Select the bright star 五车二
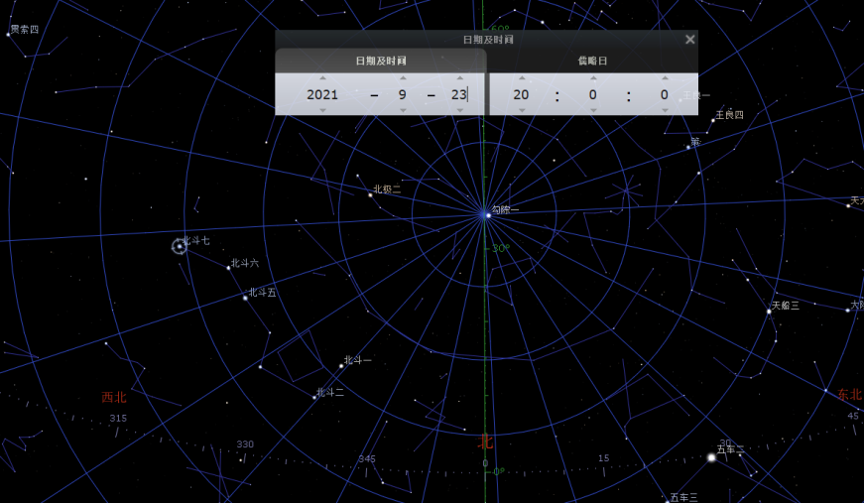This screenshot has width=865, height=504. point(711,457)
